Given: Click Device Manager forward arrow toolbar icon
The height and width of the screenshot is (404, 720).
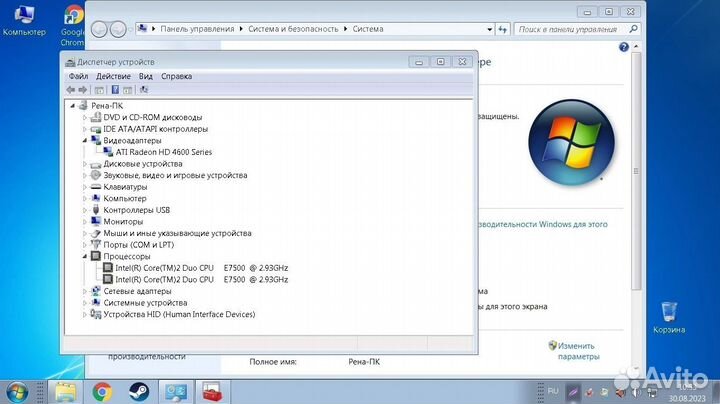Looking at the screenshot, I should click(x=83, y=90).
